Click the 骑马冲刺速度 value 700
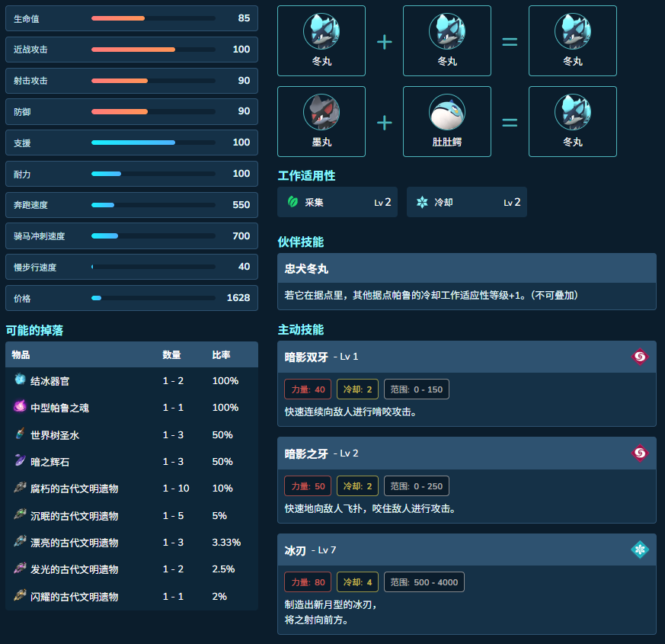 tap(241, 235)
